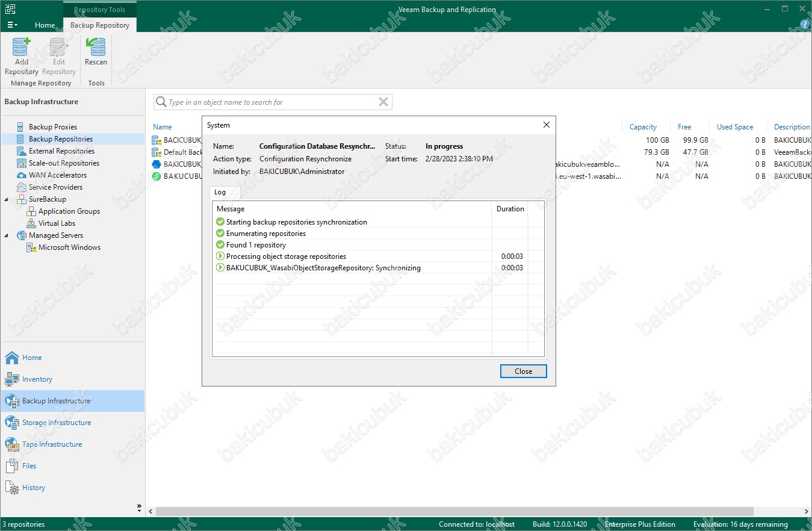Expand navigation pane options chevron
This screenshot has width=812, height=531.
click(139, 508)
